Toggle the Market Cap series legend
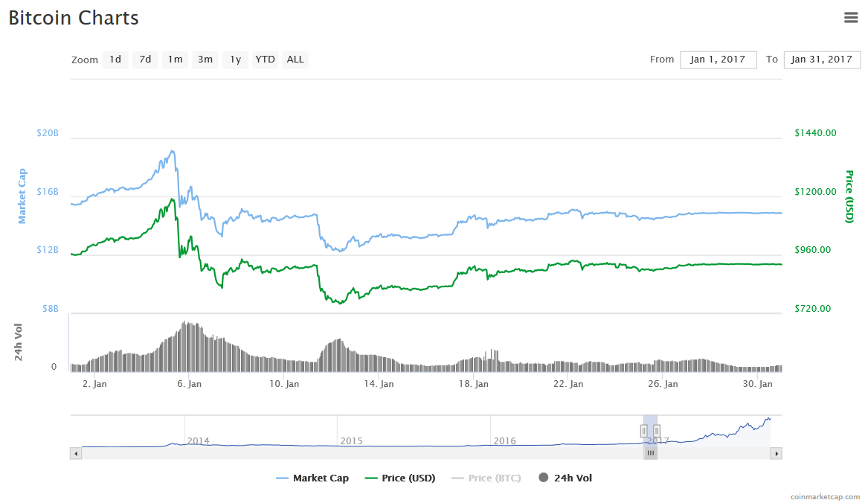The height and width of the screenshot is (503, 868). [312, 478]
